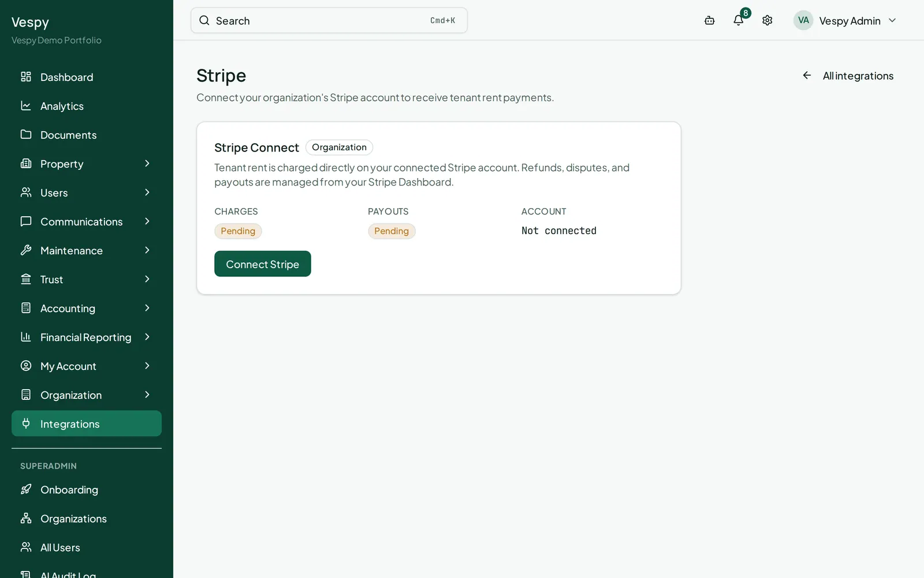
Task: Click the Connect Stripe button
Action: (263, 264)
